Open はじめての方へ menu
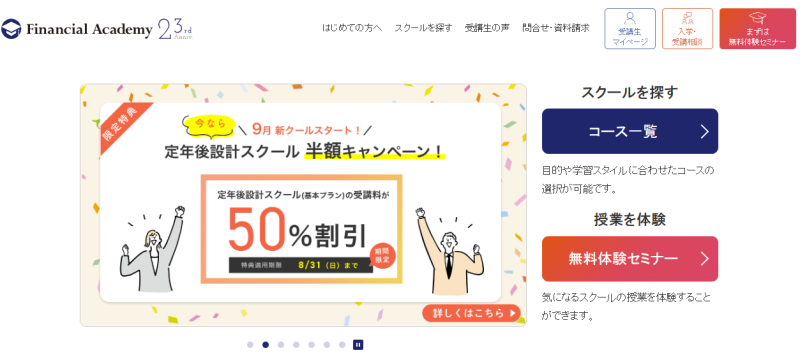 click(352, 28)
